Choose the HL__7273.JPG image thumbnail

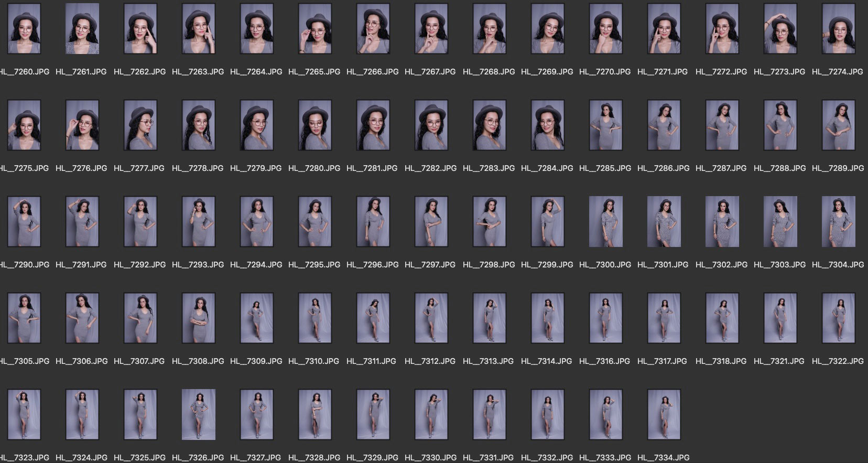point(780,29)
